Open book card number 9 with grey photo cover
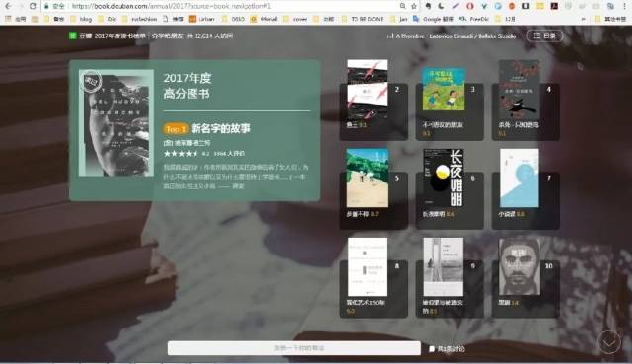 [x=449, y=277]
